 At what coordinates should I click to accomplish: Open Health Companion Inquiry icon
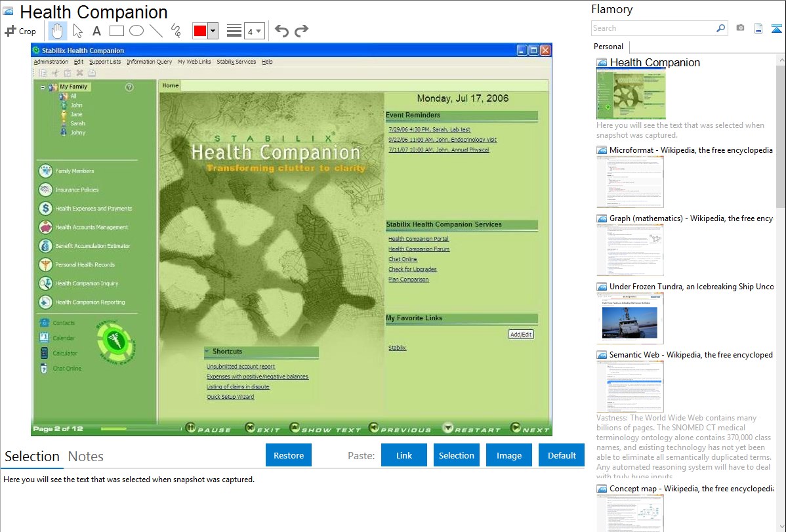click(x=45, y=283)
